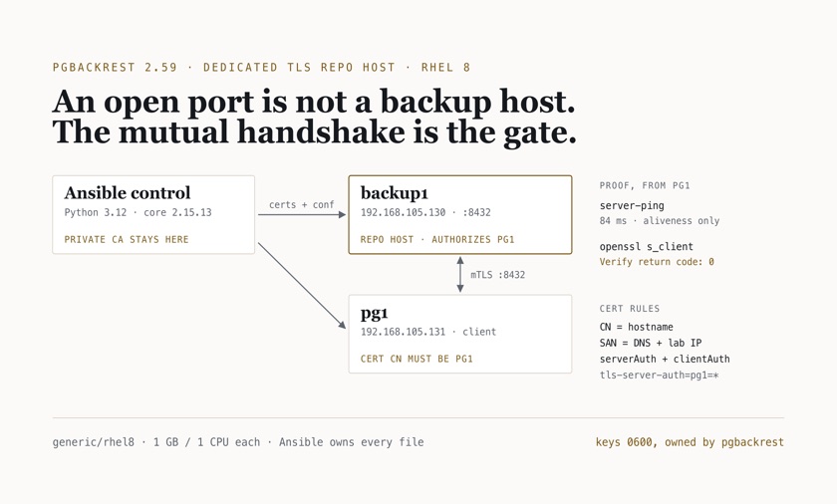The image size is (837, 504).
Task: Click the 'PROOF, FROM PG1' heading
Action: point(645,185)
